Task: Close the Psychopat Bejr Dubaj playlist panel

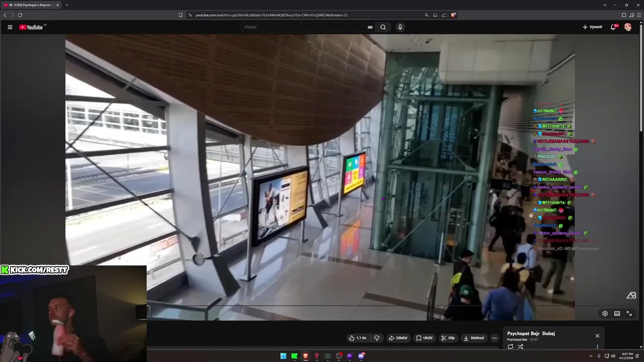Action: pyautogui.click(x=597, y=336)
